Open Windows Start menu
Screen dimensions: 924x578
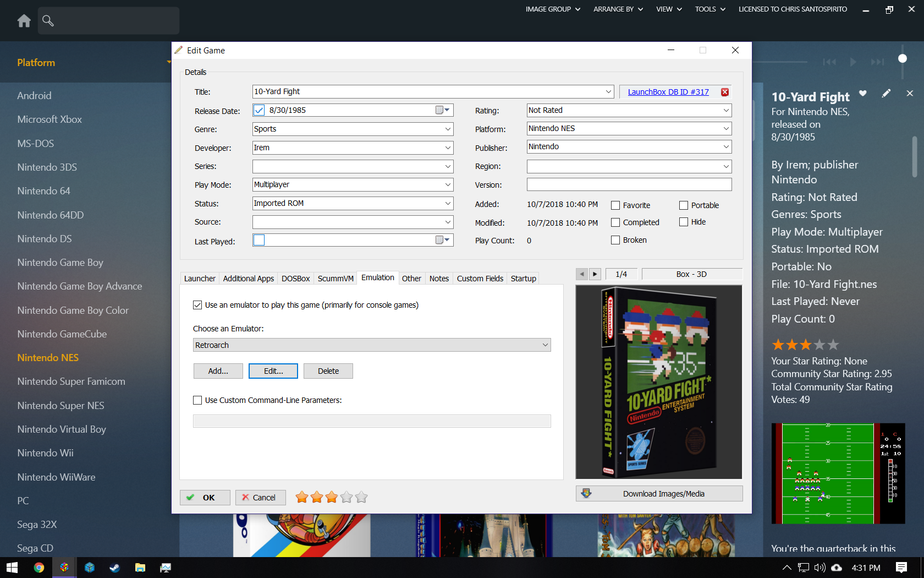12,568
